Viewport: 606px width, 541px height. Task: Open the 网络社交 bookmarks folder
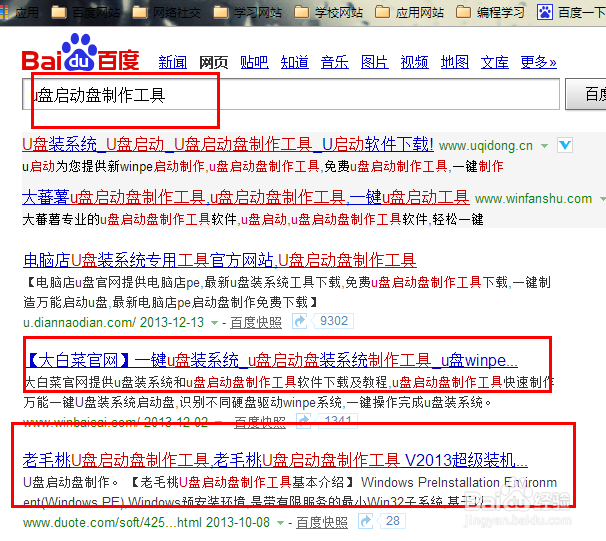167,13
